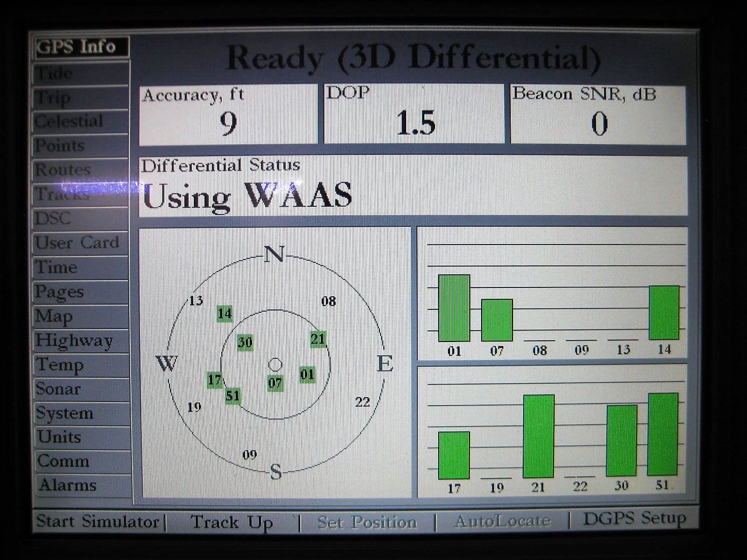Open the Highway tab
This screenshot has height=560, width=747.
[82, 341]
